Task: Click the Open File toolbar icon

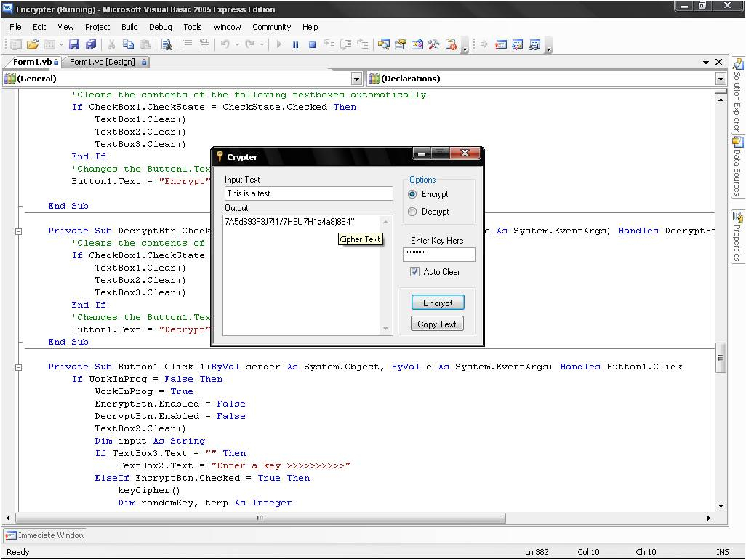Action: [x=32, y=45]
